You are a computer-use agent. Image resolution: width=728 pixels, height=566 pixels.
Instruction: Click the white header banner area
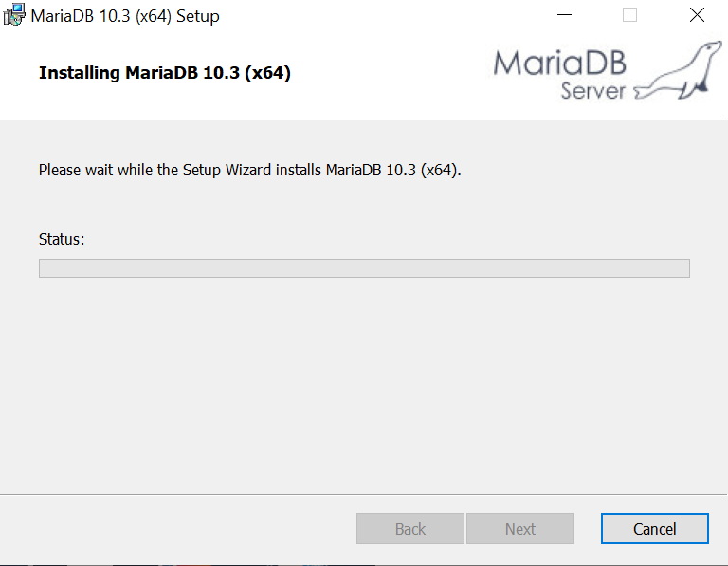pyautogui.click(x=364, y=75)
